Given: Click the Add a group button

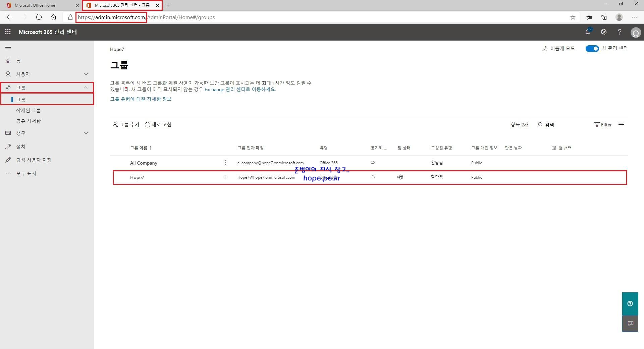Looking at the screenshot, I should [x=126, y=125].
